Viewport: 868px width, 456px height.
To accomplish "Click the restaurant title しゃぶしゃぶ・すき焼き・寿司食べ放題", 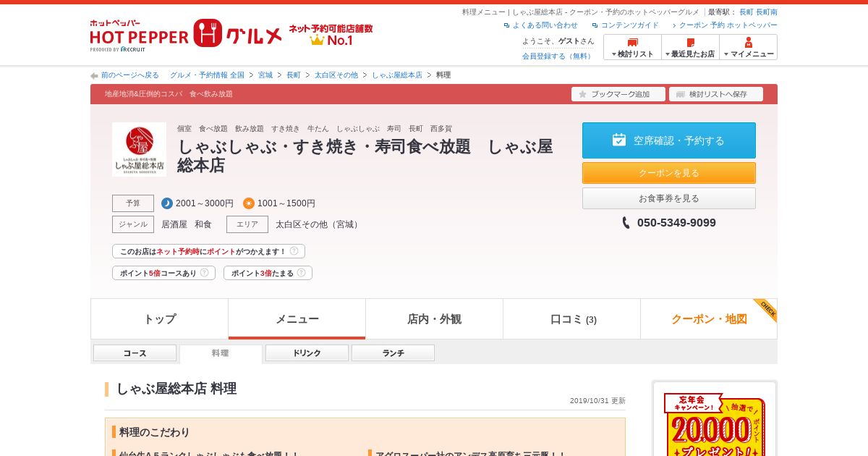I will pos(365,156).
